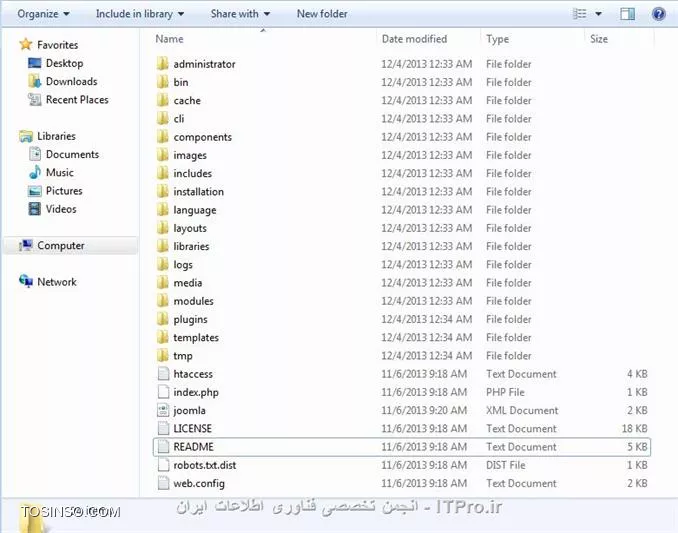This screenshot has height=533, width=678.
Task: Click the tmp folder name
Action: click(x=182, y=356)
